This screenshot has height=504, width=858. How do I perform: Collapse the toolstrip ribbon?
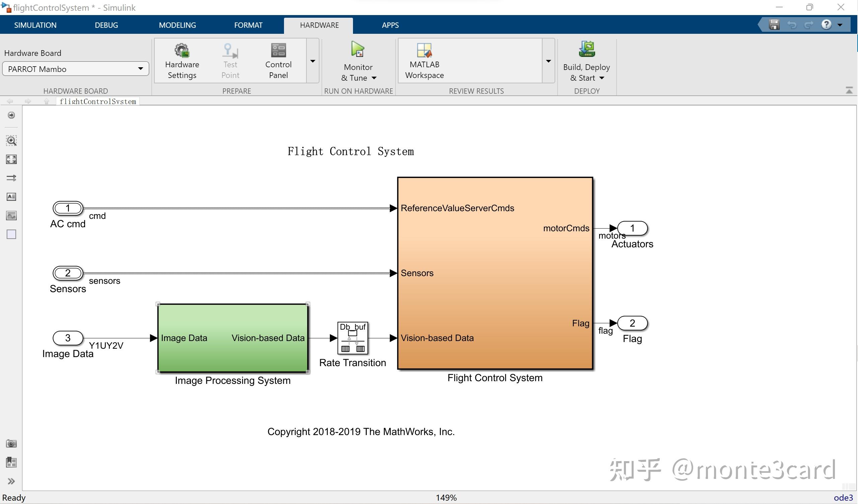849,90
